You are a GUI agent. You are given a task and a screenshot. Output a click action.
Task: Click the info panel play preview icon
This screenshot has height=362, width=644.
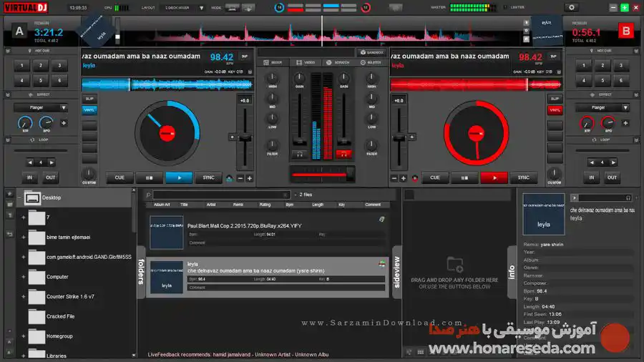coord(574,198)
